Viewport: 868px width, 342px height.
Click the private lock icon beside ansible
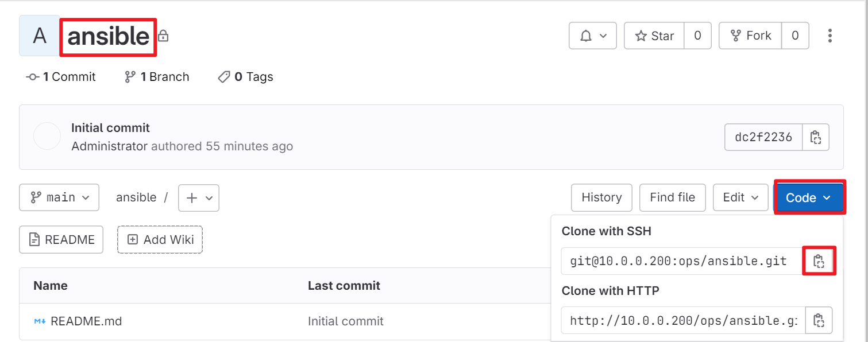[x=163, y=36]
